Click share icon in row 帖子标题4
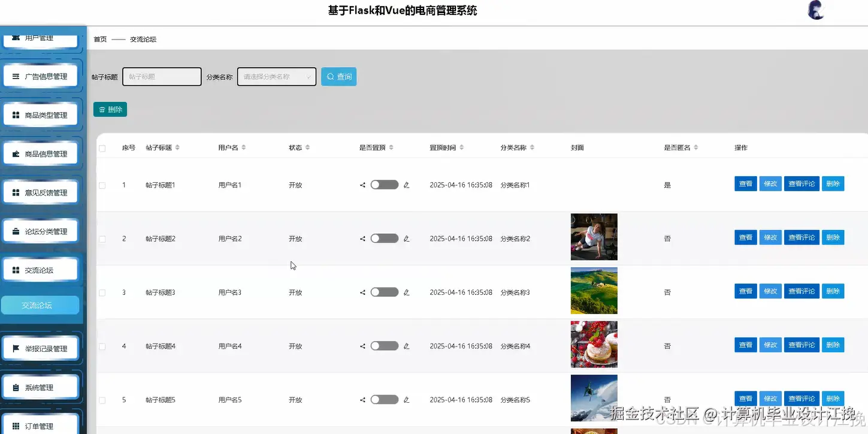This screenshot has height=434, width=868. click(362, 346)
